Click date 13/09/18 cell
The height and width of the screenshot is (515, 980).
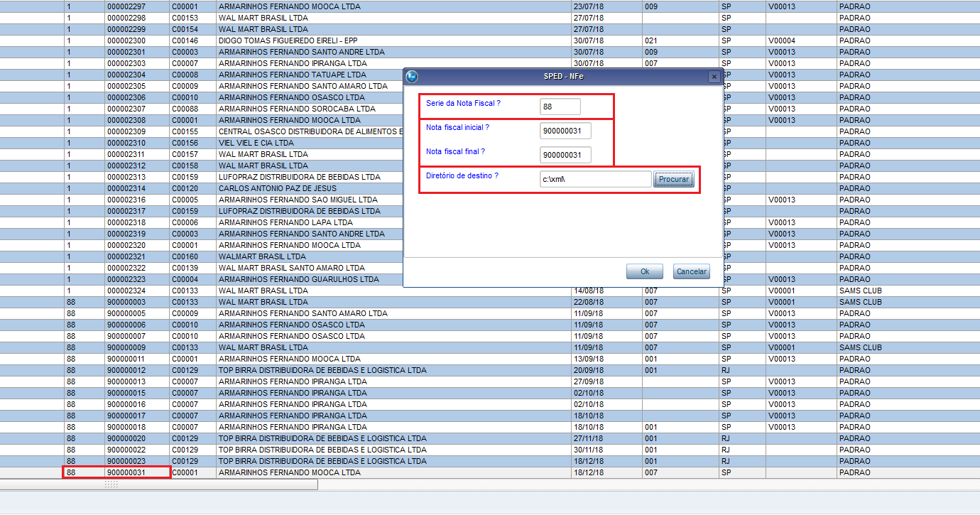tap(607, 359)
